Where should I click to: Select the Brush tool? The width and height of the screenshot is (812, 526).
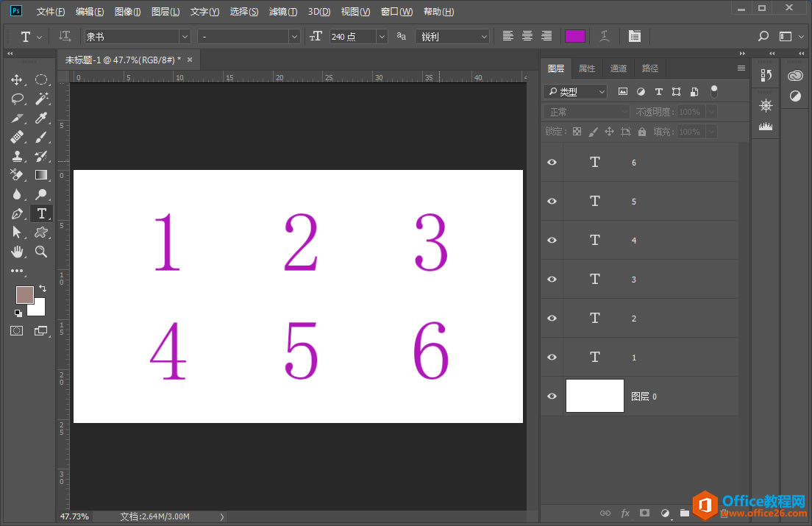[41, 137]
